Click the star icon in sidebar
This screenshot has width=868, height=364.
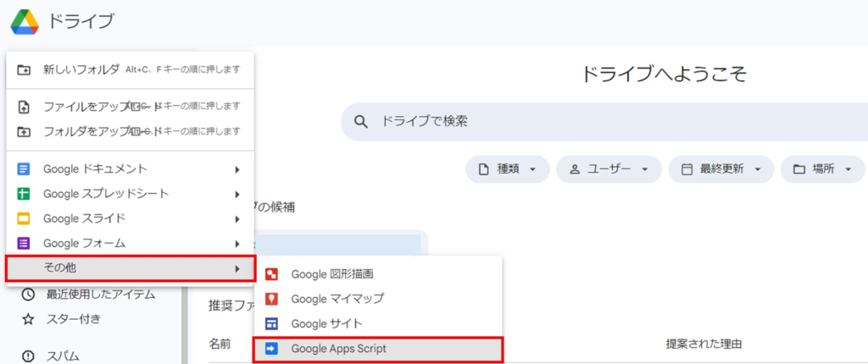tap(28, 319)
